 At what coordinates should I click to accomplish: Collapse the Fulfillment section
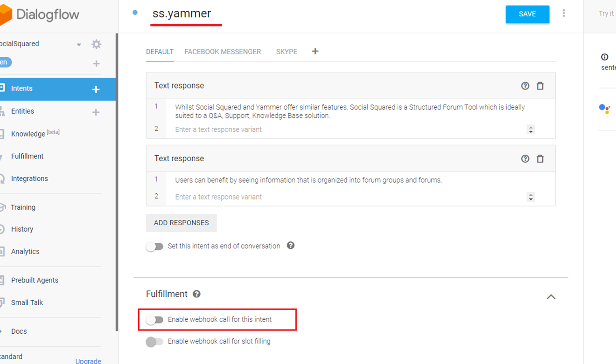point(551,296)
